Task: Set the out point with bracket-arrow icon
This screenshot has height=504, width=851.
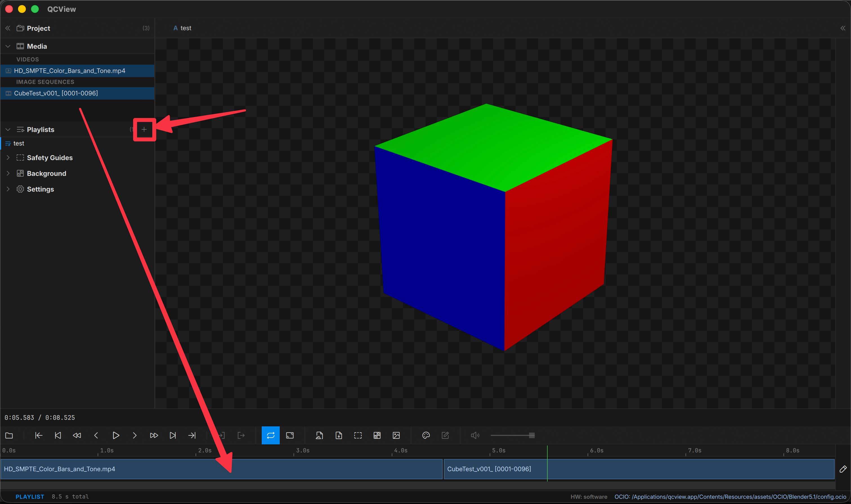Action: tap(241, 435)
